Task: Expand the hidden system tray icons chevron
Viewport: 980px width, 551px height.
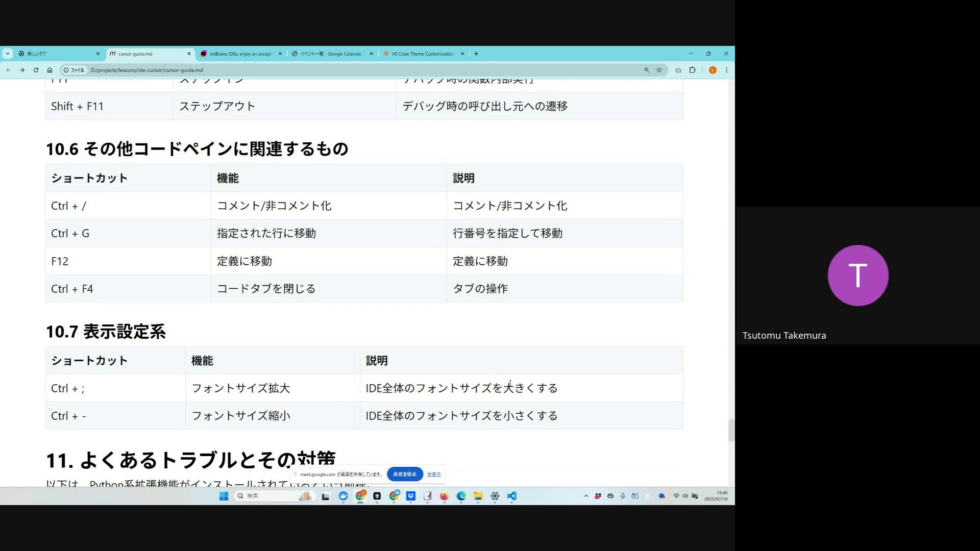Action: pyautogui.click(x=585, y=496)
